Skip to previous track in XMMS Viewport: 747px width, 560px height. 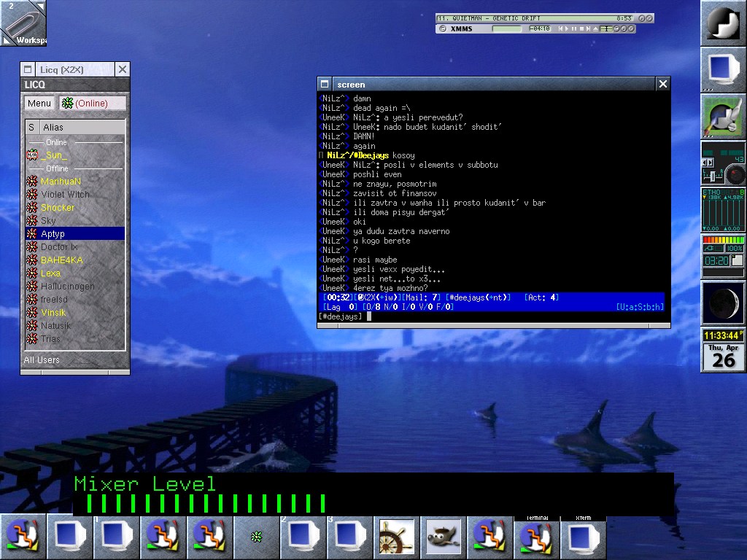[x=561, y=28]
